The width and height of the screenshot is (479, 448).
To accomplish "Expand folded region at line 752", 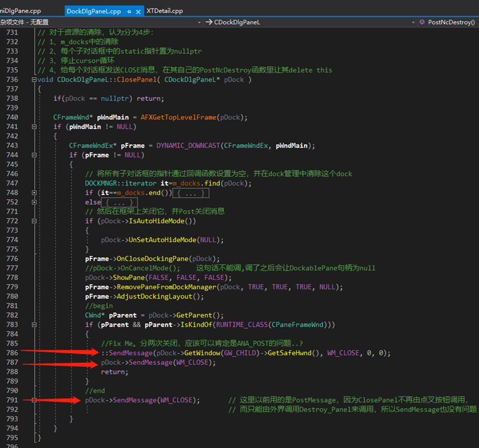I will 34,202.
